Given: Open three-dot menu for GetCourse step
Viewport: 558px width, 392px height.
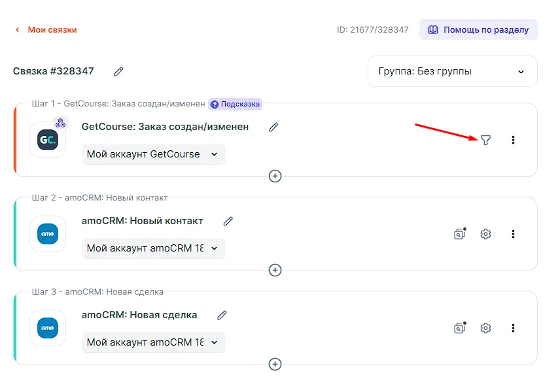Looking at the screenshot, I should click(x=513, y=140).
